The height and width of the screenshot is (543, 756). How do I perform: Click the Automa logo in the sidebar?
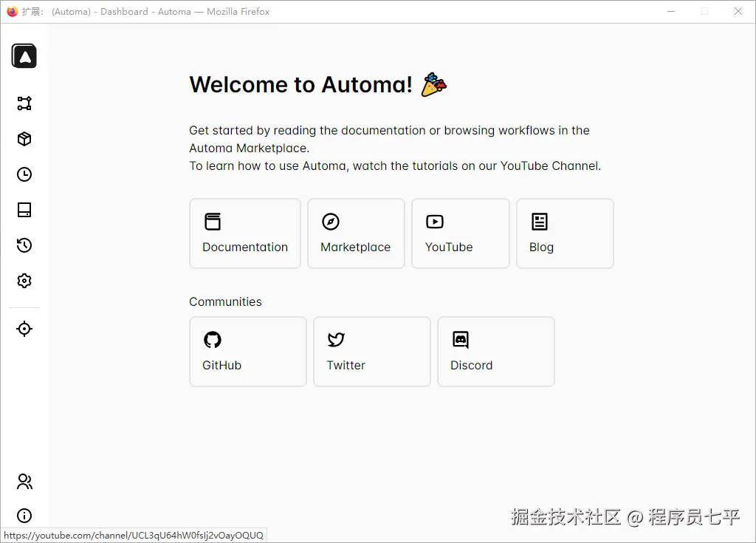pos(24,56)
